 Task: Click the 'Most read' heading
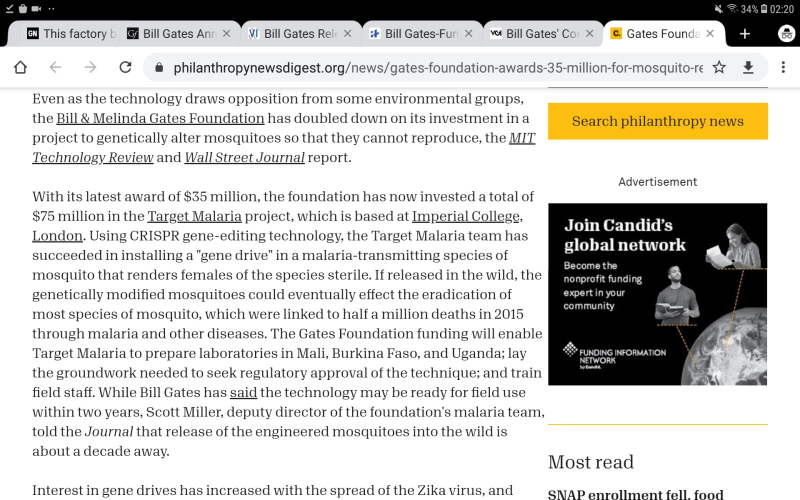(591, 462)
